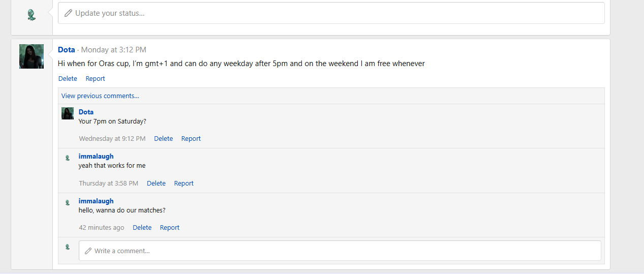
Task: Delete the 'Your 7pm on Saturday?' comment
Action: pyautogui.click(x=163, y=138)
